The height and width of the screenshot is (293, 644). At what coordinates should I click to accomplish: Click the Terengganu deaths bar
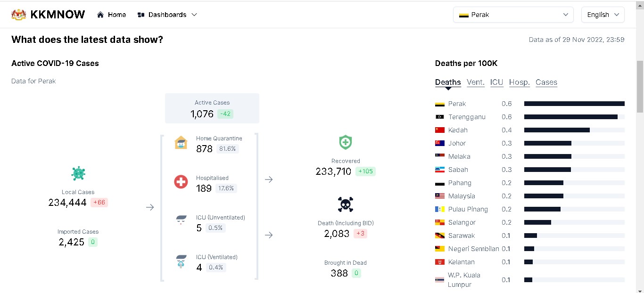pyautogui.click(x=570, y=117)
